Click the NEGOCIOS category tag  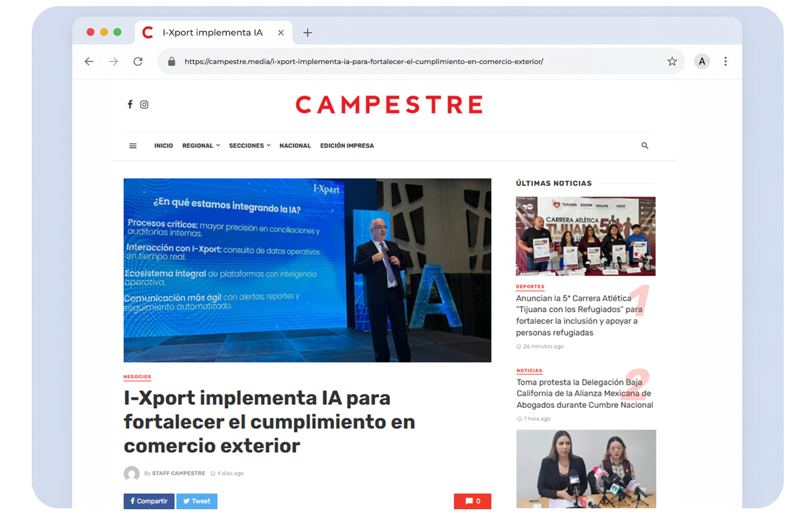tap(137, 377)
